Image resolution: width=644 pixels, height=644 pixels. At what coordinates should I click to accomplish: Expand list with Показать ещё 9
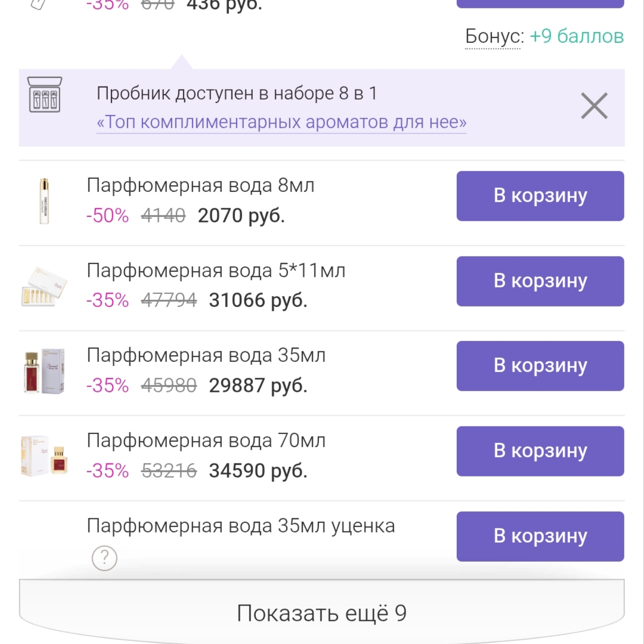[321, 613]
